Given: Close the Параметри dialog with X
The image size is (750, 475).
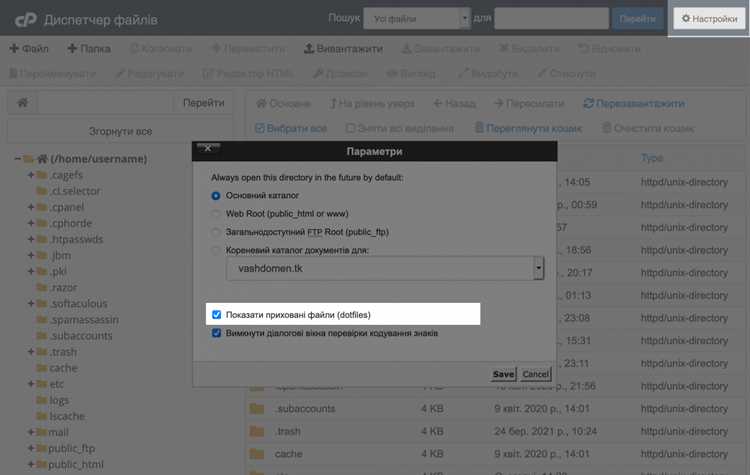Looking at the screenshot, I should coord(208,148).
